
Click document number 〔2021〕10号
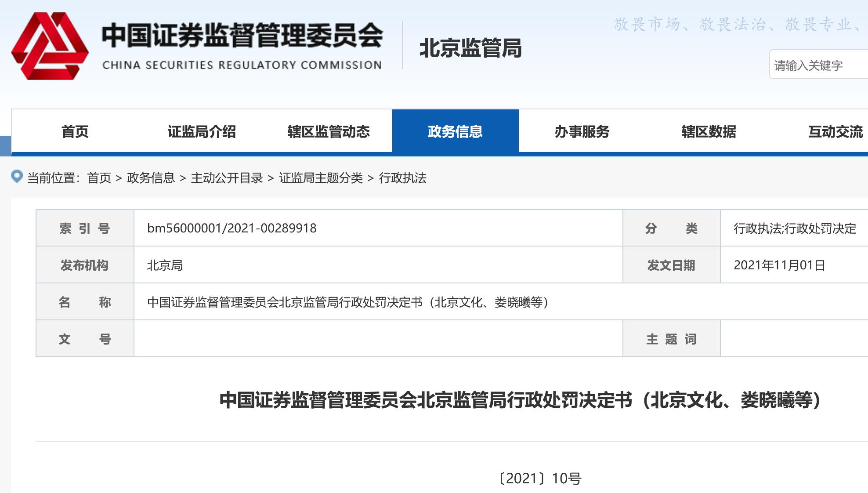540,478
